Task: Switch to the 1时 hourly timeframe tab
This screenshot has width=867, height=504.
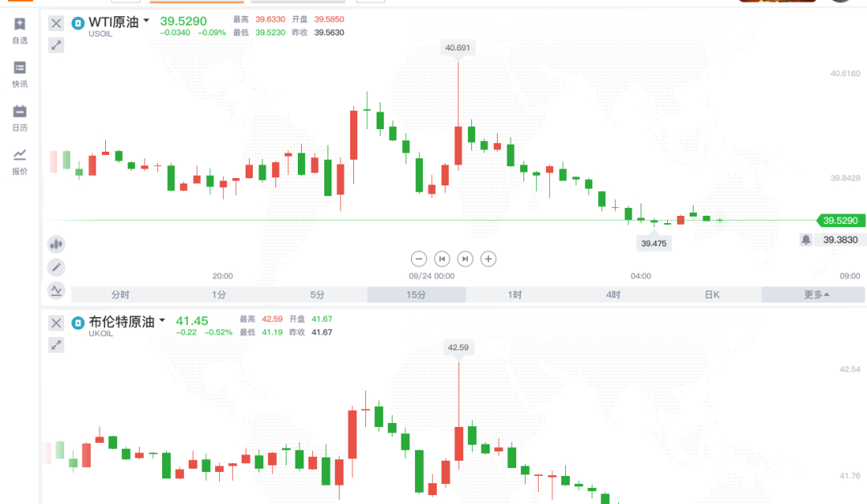Action: point(513,295)
